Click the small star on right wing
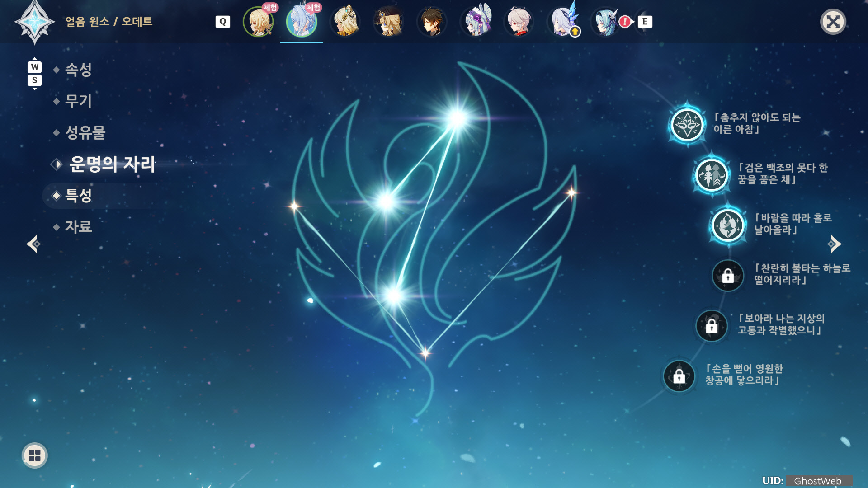868x488 pixels. [571, 193]
